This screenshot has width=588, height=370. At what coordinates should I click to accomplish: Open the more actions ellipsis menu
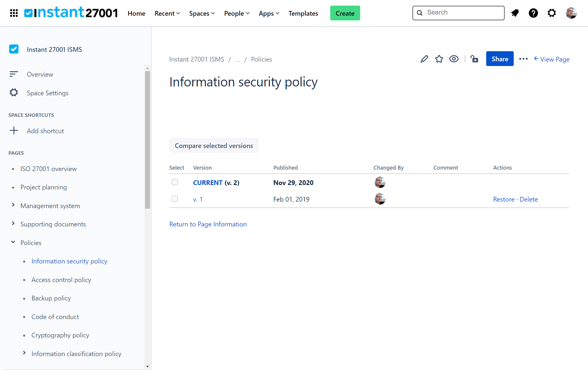(523, 59)
